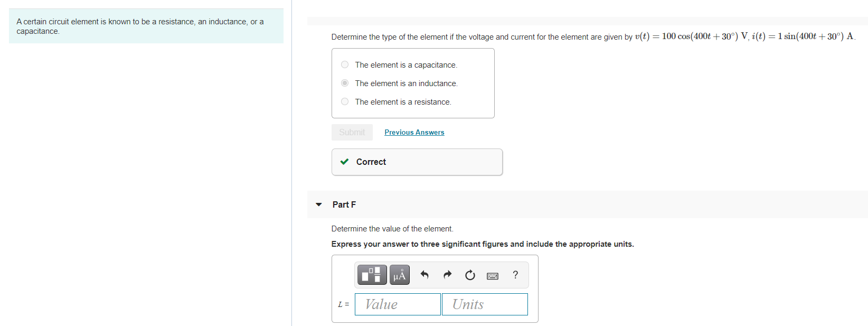Viewport: 868px width, 326px height.
Task: Select 'The element is a resistance' option
Action: pyautogui.click(x=344, y=101)
